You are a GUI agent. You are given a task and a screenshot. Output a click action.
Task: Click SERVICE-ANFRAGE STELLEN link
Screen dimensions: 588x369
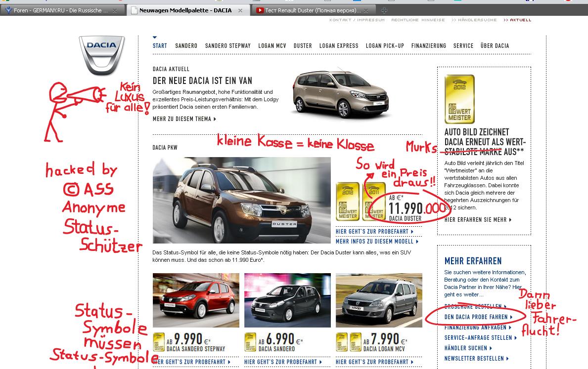click(x=480, y=337)
